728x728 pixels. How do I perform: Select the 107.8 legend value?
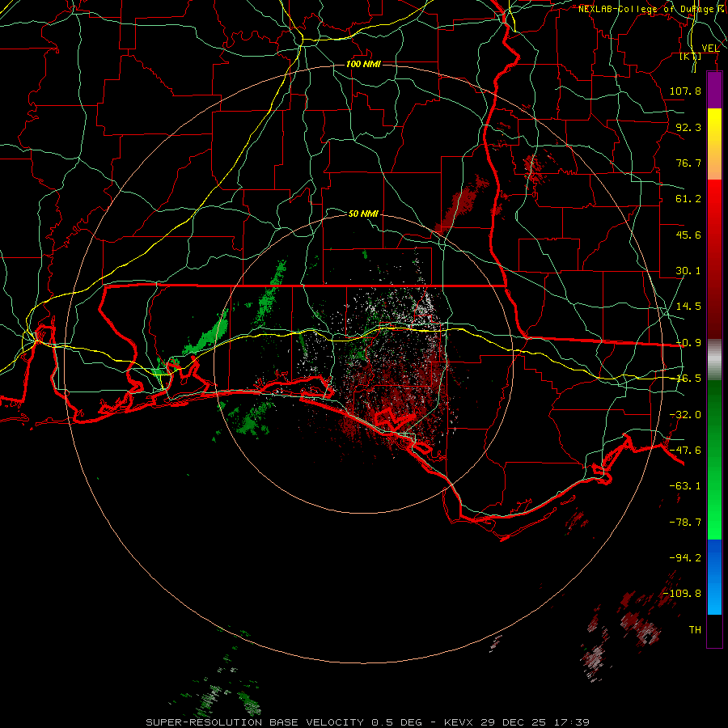[x=685, y=91]
